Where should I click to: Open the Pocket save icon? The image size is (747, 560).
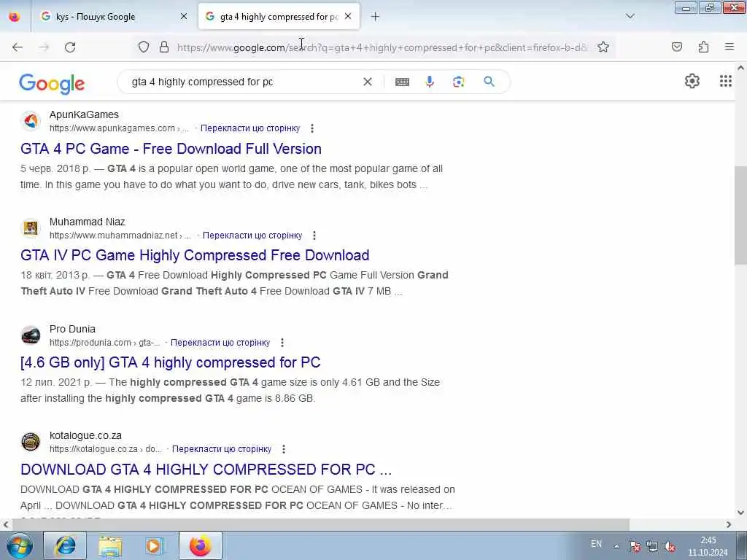(676, 47)
